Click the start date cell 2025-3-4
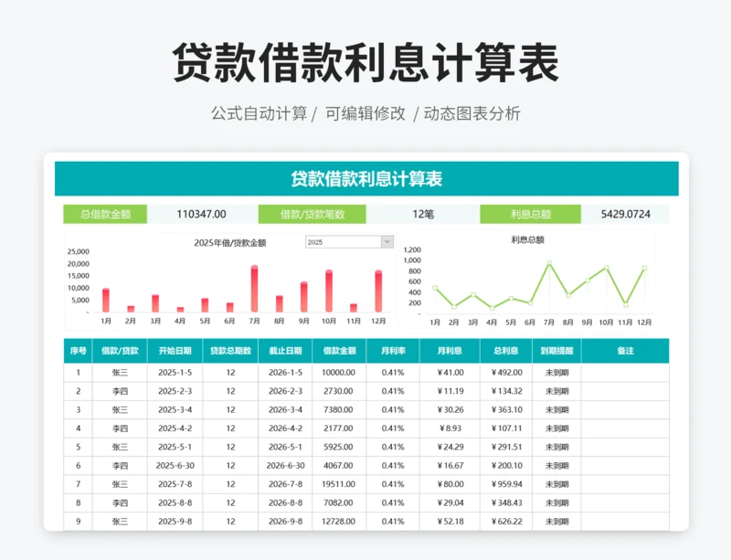Viewport: 731px width, 560px height. 175,410
